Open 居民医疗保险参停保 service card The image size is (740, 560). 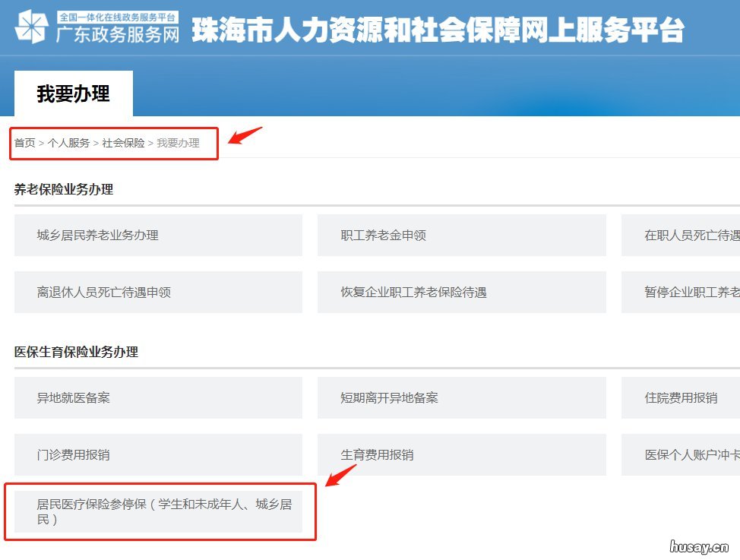coord(157,511)
